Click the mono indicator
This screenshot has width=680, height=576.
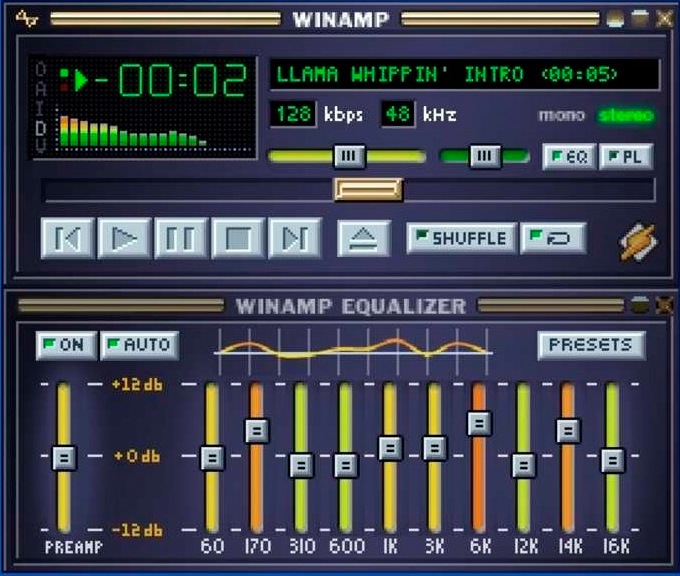coord(562,116)
